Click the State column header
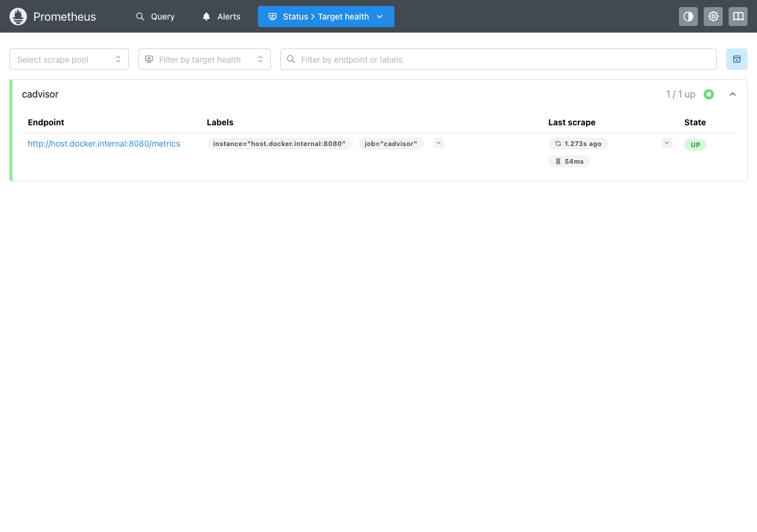Image resolution: width=757 pixels, height=532 pixels. (x=695, y=122)
